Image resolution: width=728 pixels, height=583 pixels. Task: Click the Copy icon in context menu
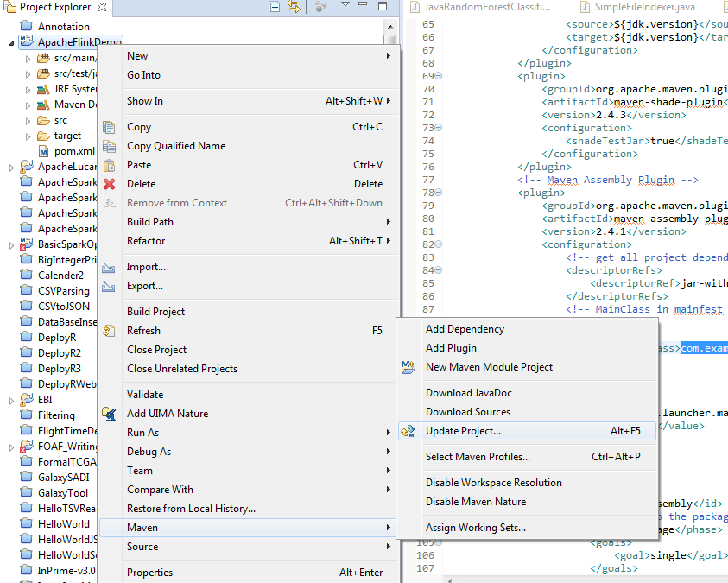(110, 127)
